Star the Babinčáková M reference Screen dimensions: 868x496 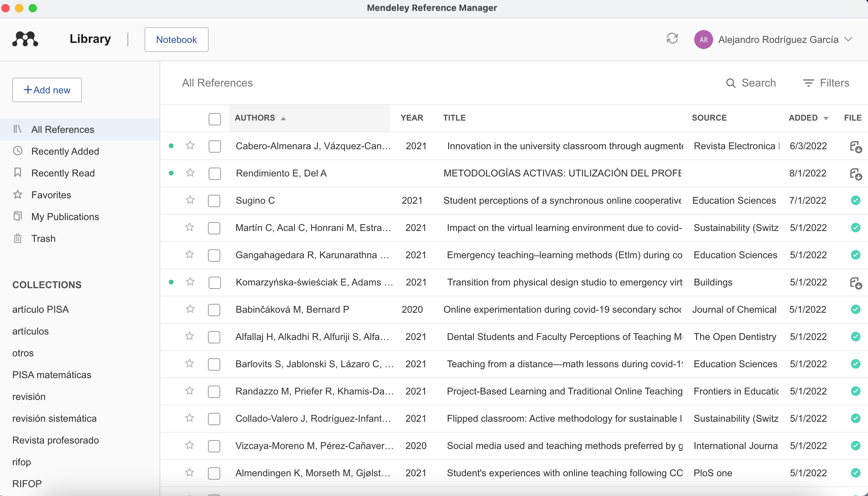coord(190,309)
